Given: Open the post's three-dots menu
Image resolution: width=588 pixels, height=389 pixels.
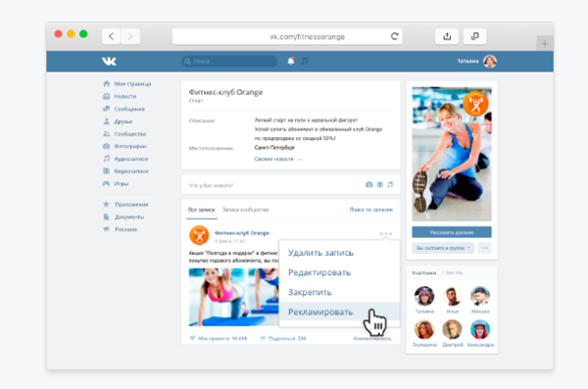Looking at the screenshot, I should click(385, 234).
